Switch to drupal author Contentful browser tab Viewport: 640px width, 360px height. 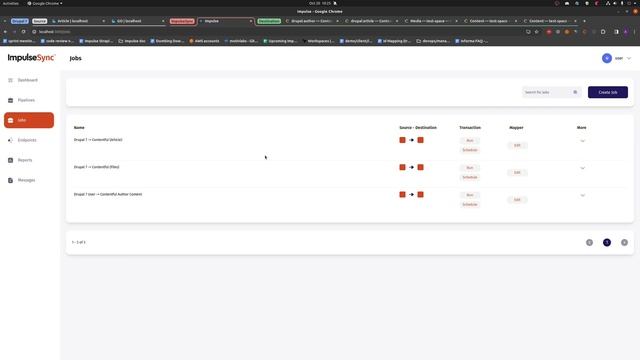tap(312, 21)
